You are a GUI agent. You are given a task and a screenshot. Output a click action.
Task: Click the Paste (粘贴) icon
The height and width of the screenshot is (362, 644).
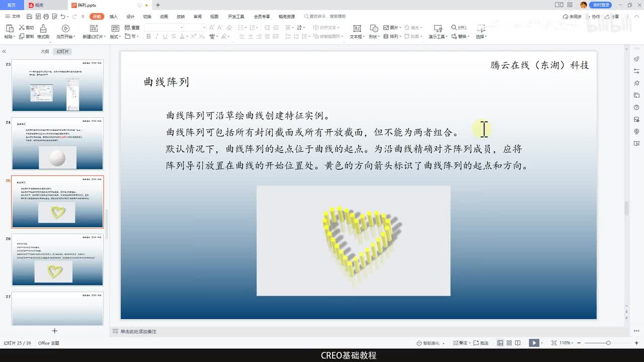click(9, 29)
